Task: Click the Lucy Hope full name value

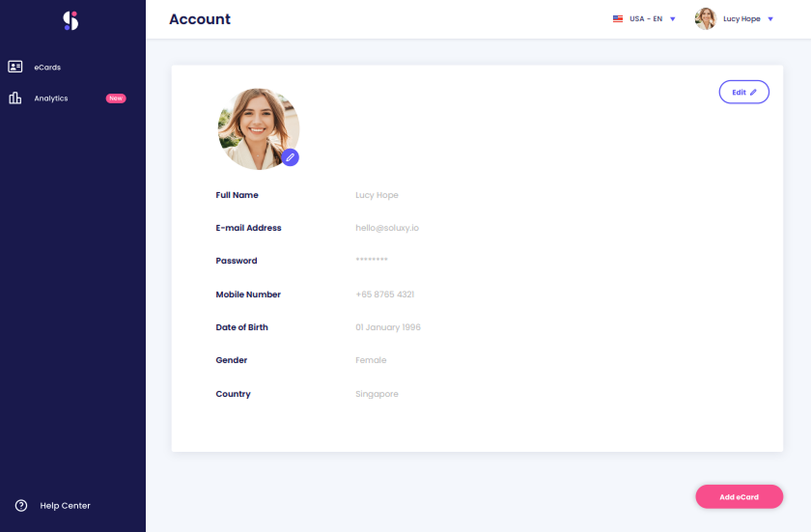Action: tap(377, 195)
